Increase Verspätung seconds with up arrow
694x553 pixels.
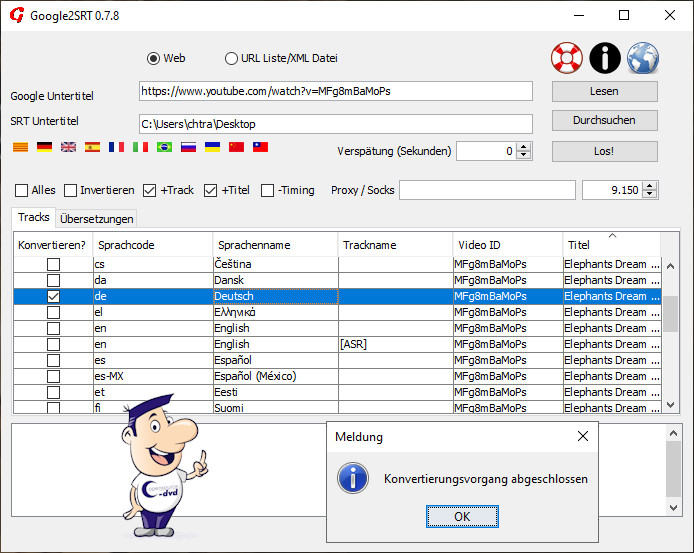tap(525, 147)
